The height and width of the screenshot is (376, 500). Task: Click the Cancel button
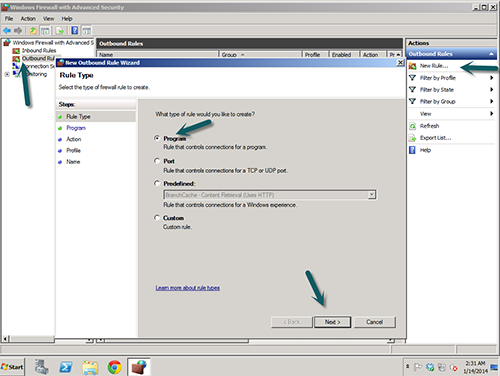point(375,322)
